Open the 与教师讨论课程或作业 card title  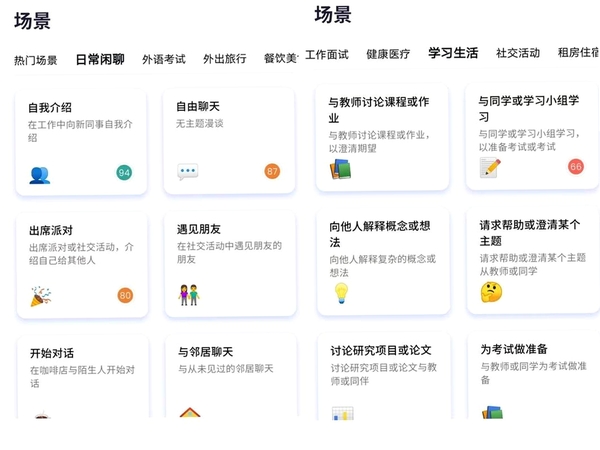[x=378, y=110]
